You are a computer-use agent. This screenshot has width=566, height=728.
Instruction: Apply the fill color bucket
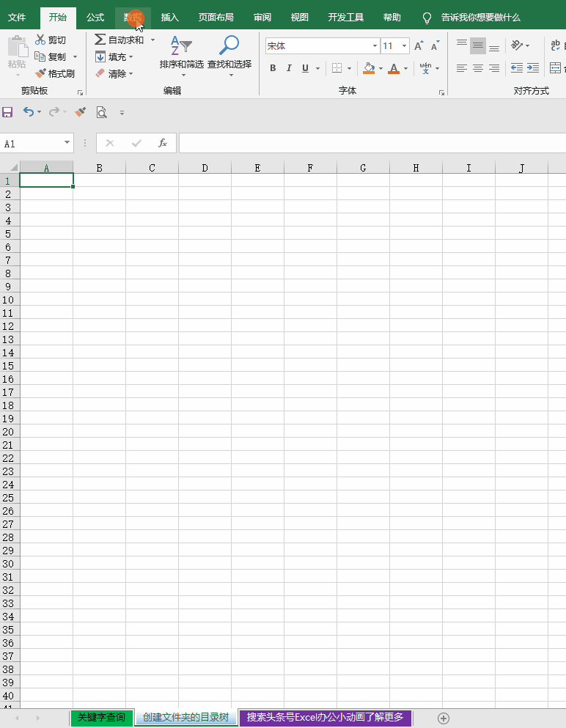369,68
